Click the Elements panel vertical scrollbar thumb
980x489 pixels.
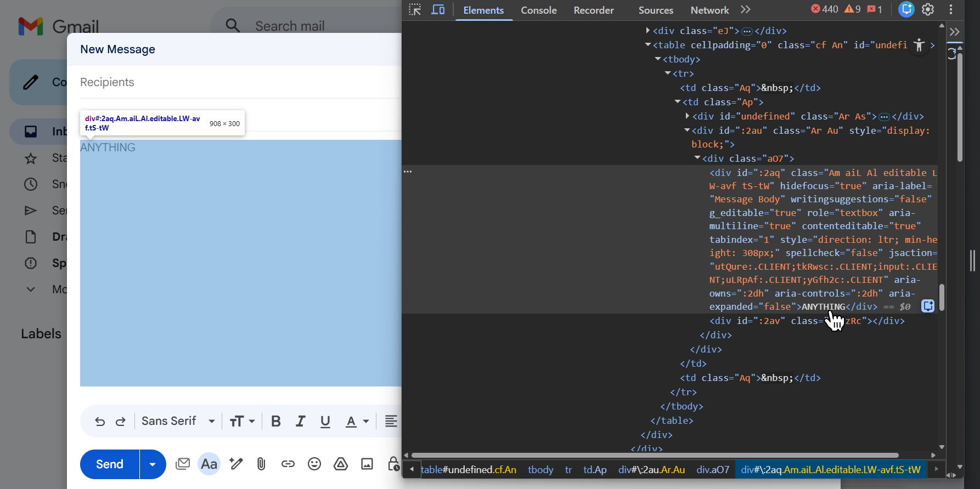pos(942,297)
